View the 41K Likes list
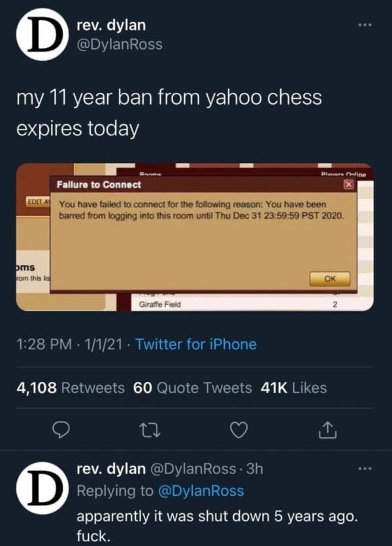392x546 pixels. 293,388
